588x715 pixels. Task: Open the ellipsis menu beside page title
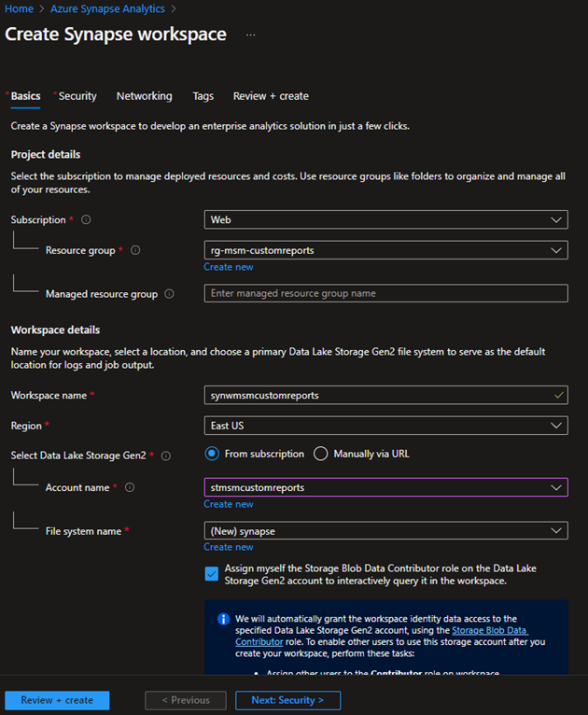pyautogui.click(x=251, y=35)
